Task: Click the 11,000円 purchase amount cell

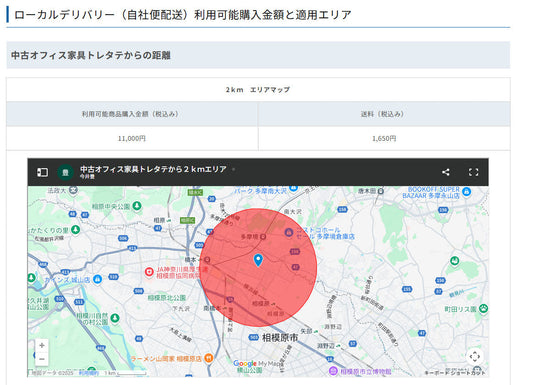Action: pyautogui.click(x=132, y=138)
